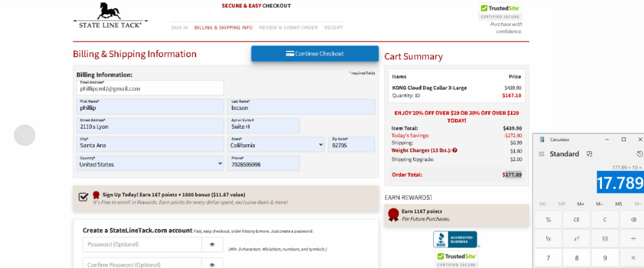This screenshot has width=644, height=268.
Task: Click the Calculator app icon in title bar
Action: click(542, 140)
